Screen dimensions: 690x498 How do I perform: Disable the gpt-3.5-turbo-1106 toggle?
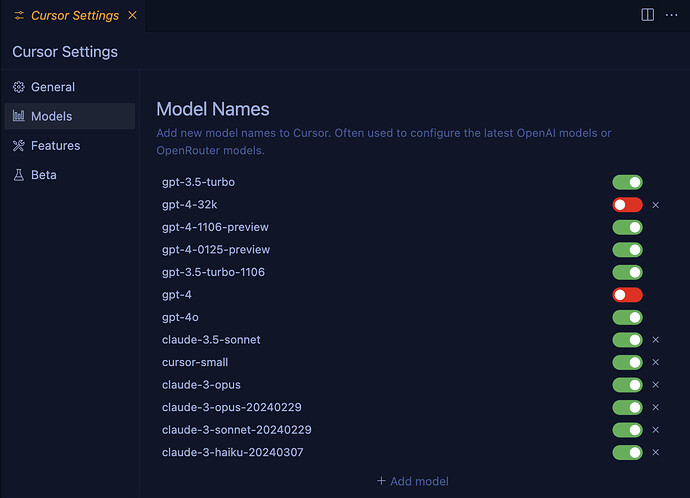tap(628, 272)
